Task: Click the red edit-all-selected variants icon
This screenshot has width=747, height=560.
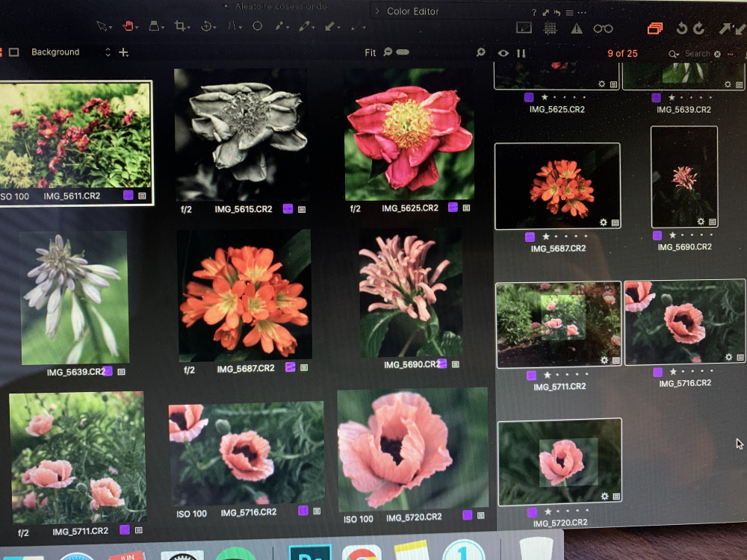Action: point(655,28)
